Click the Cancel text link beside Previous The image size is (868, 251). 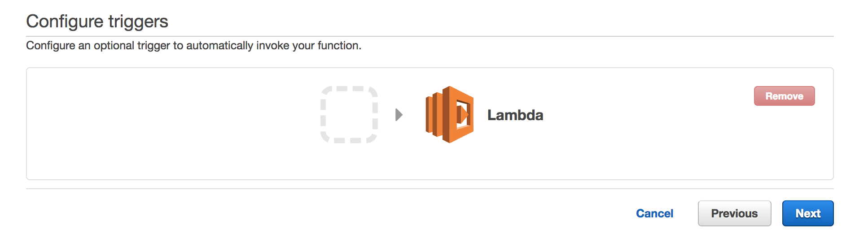tap(654, 213)
